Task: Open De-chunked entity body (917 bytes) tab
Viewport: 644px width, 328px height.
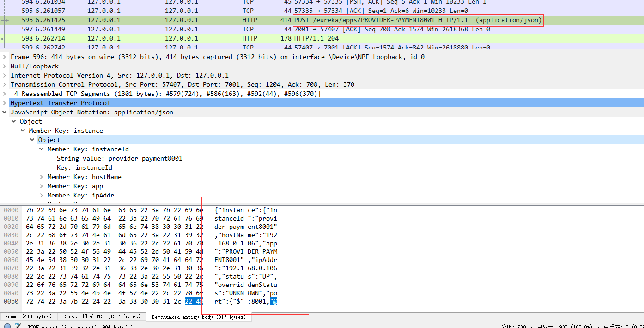Action: 199,316
